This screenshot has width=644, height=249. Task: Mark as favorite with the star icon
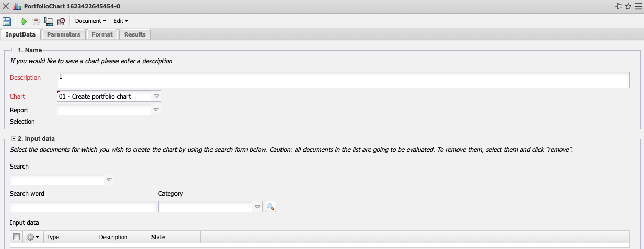[x=628, y=6]
